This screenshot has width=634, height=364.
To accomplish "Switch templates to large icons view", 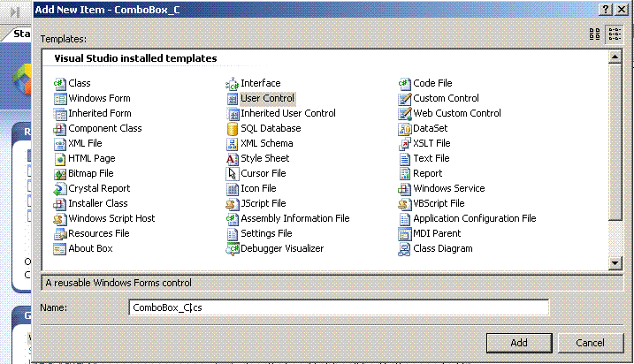I will (x=595, y=34).
